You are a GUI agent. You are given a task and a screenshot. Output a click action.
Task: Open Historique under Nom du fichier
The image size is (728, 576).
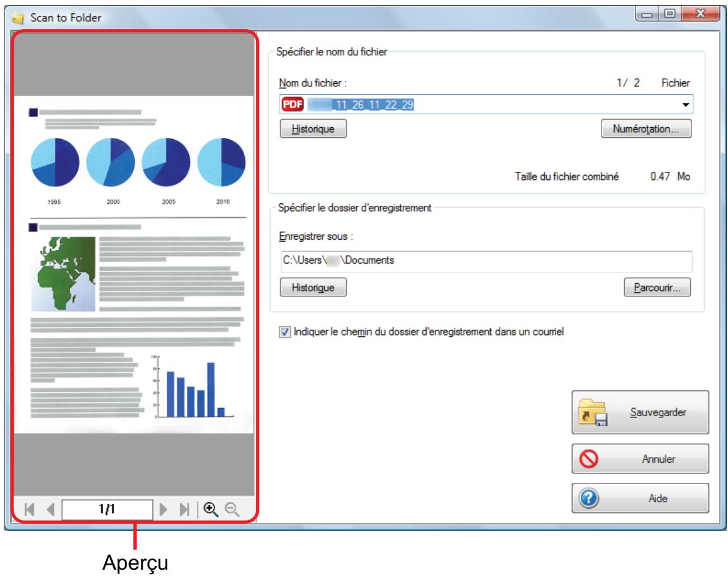pyautogui.click(x=313, y=128)
